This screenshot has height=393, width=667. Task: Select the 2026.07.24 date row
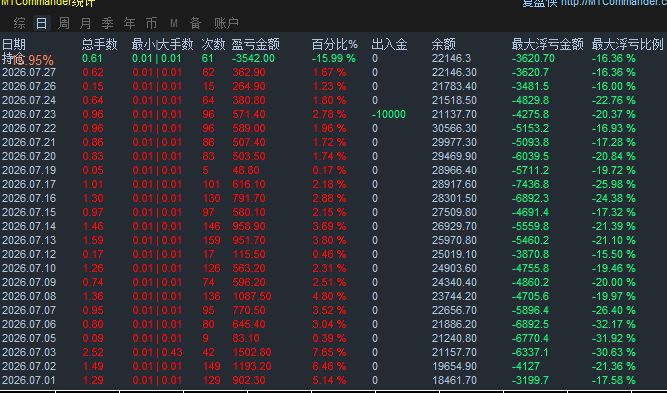(29, 100)
